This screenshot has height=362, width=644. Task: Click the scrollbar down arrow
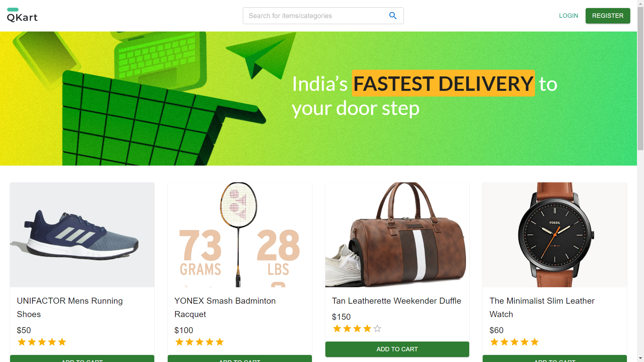(x=640, y=358)
